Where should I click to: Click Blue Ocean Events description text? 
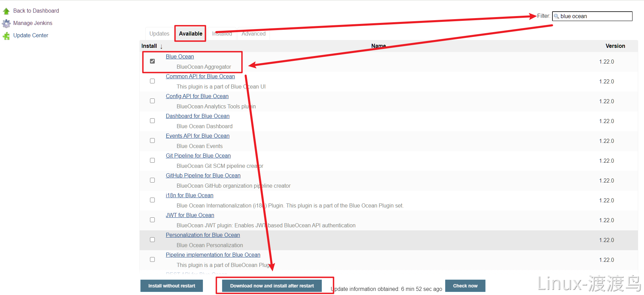(200, 146)
